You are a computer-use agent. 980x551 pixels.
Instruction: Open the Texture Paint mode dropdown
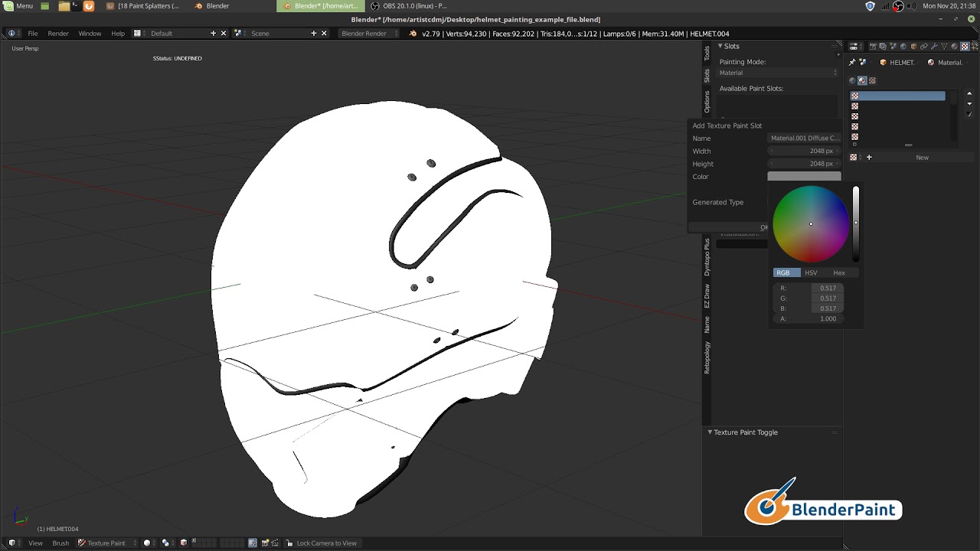(x=106, y=543)
